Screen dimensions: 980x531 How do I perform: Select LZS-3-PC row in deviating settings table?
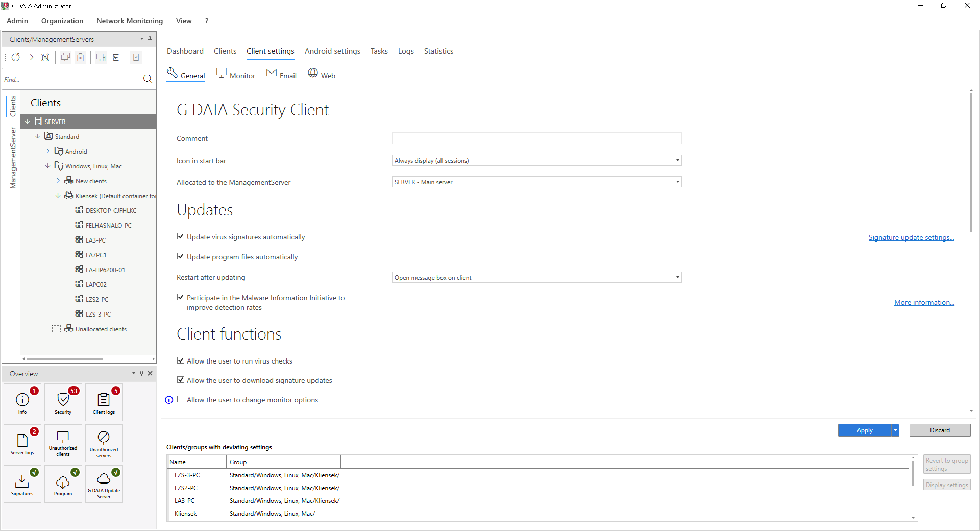(x=539, y=475)
